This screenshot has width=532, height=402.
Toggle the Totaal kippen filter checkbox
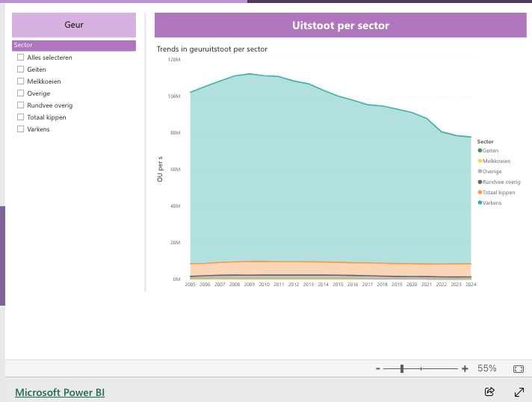pyautogui.click(x=21, y=117)
